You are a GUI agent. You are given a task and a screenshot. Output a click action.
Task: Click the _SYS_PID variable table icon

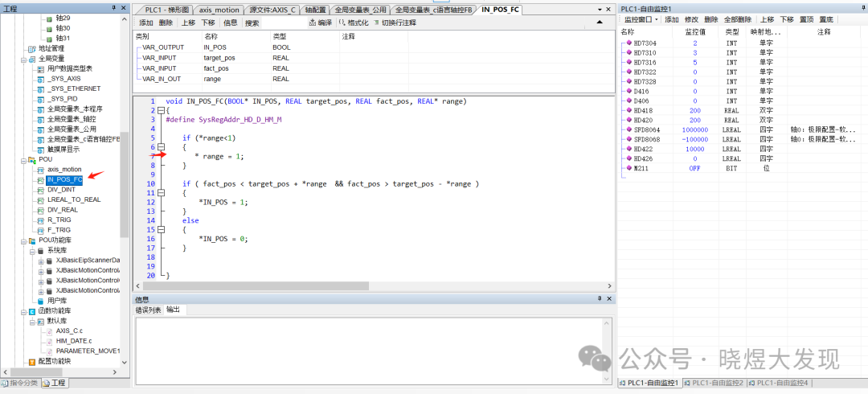(x=40, y=99)
